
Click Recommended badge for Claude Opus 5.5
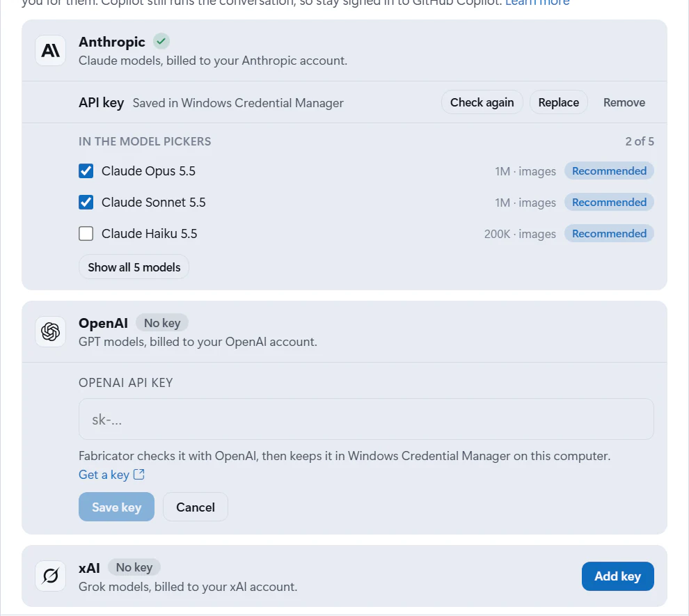[609, 171]
